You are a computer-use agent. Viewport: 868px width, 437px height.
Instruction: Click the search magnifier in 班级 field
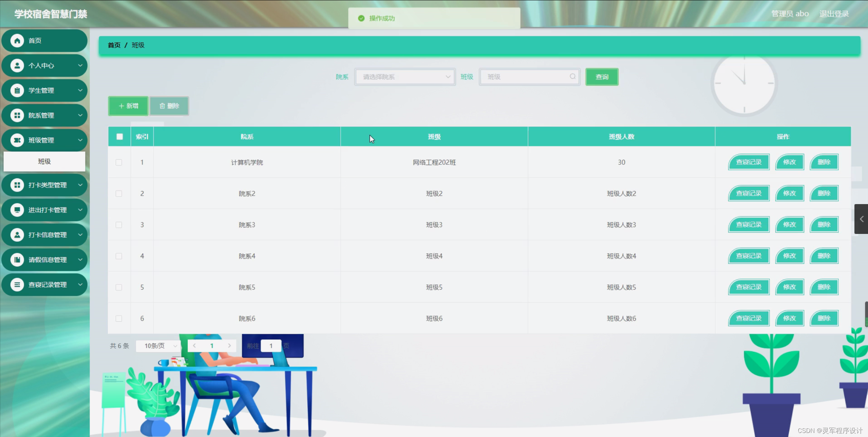(x=572, y=77)
